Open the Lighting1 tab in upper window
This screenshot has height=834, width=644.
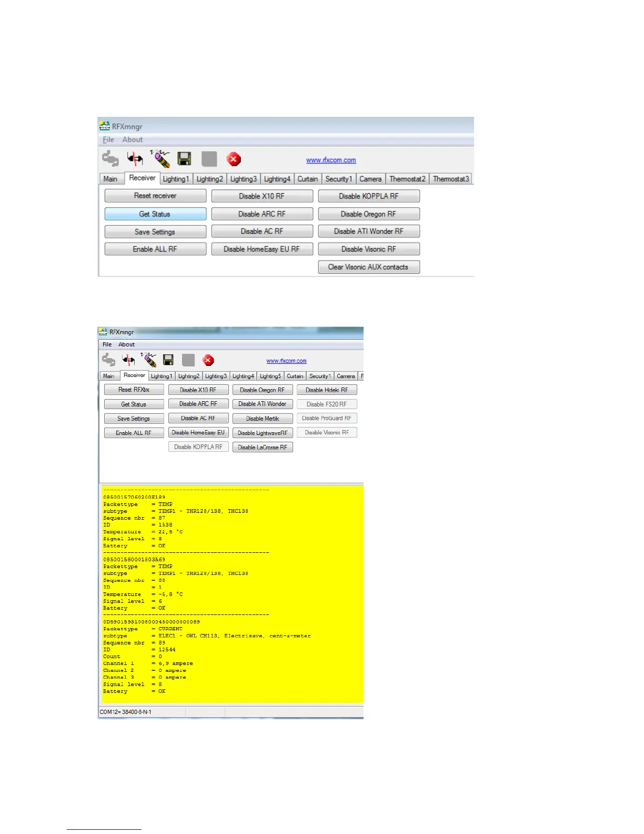[x=176, y=179]
